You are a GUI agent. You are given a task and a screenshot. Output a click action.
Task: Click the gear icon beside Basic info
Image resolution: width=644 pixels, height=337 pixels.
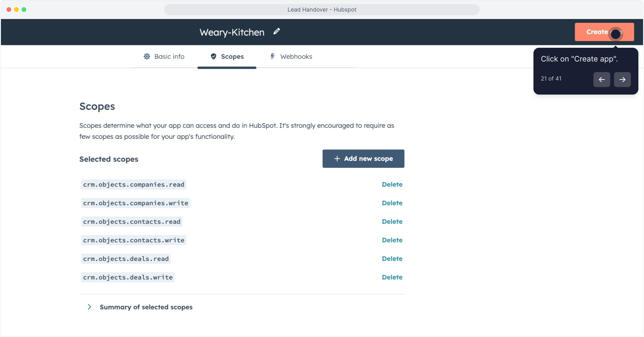(147, 56)
